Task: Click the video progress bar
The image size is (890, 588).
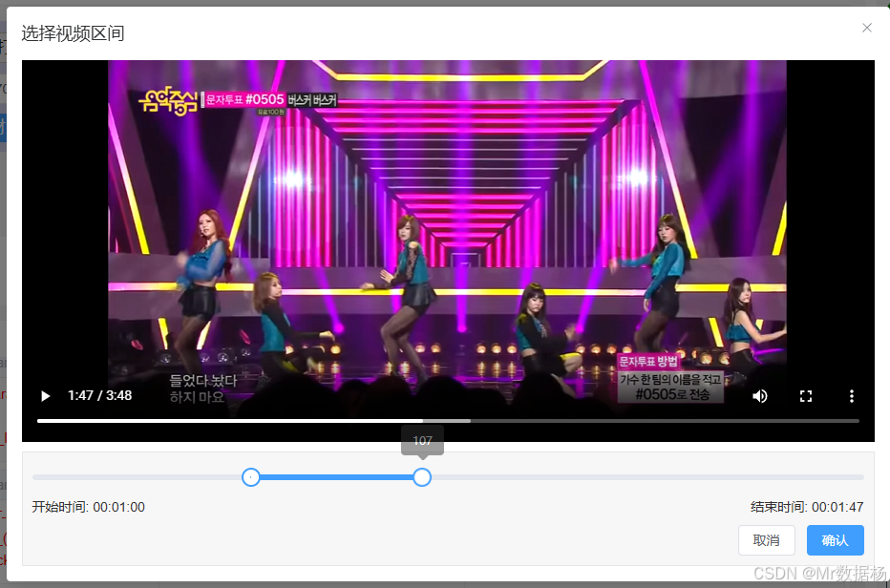Action: tap(448, 421)
